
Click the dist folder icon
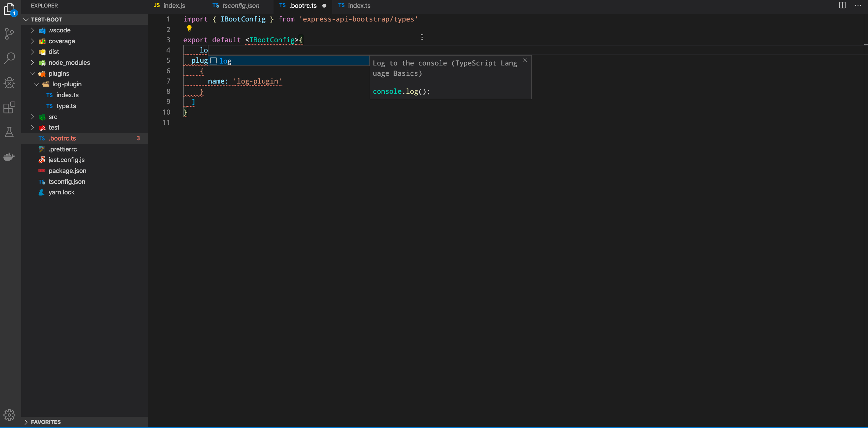42,52
